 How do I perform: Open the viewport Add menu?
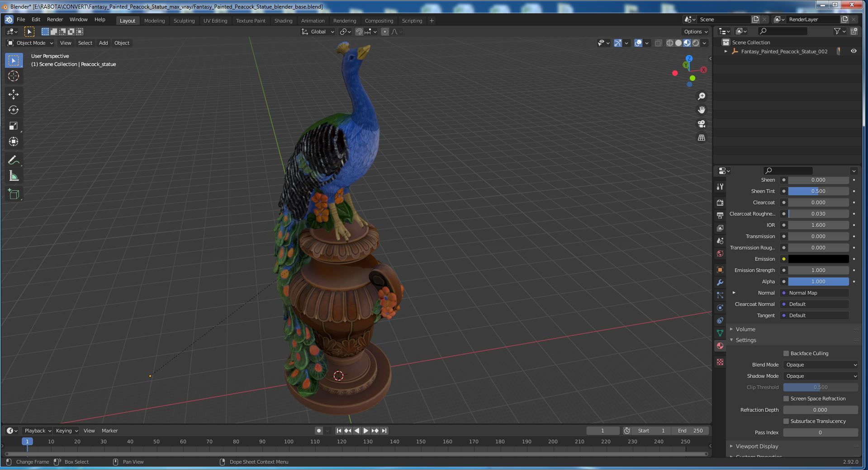[103, 43]
